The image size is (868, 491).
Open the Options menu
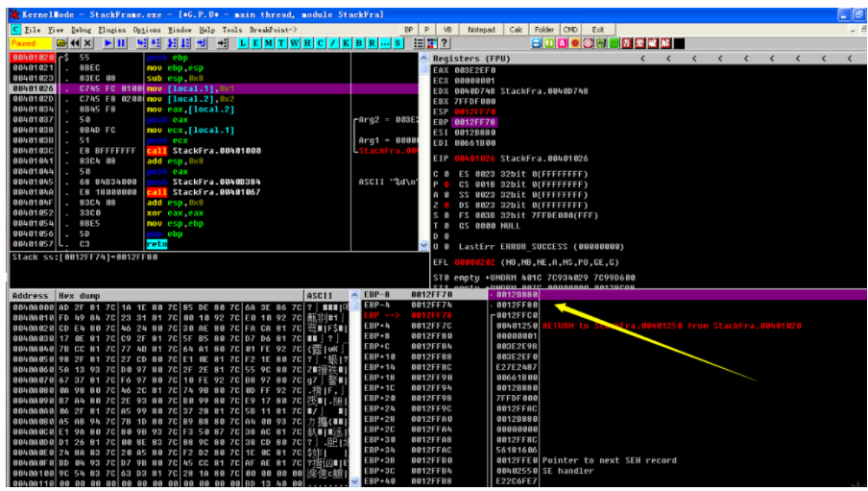[147, 30]
